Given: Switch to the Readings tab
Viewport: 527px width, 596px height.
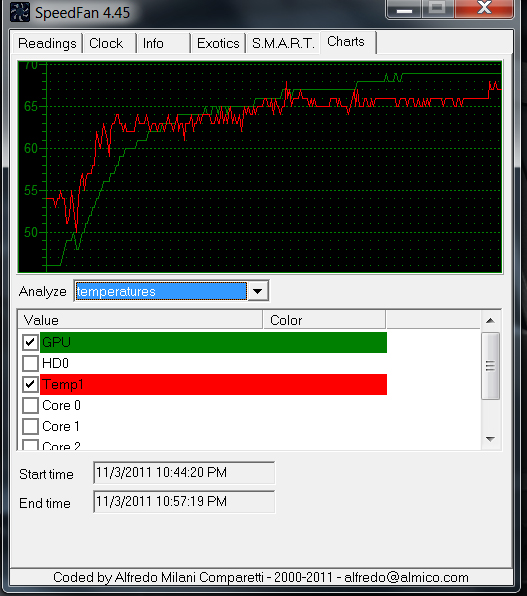Looking at the screenshot, I should pos(47,43).
